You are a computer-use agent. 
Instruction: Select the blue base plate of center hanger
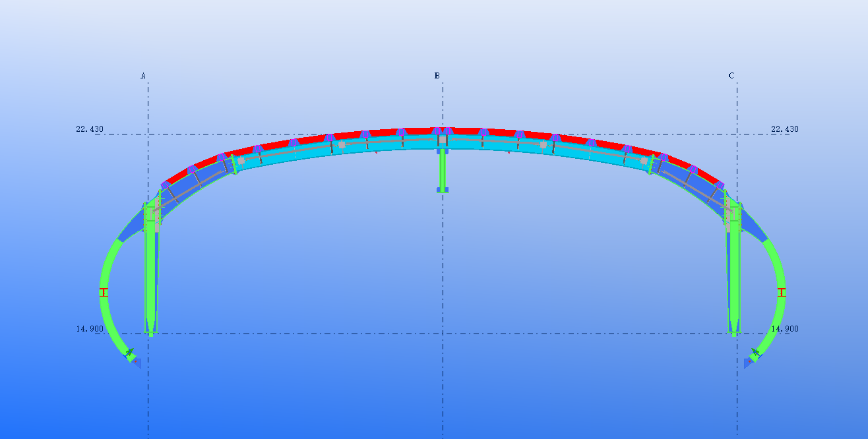click(x=443, y=190)
